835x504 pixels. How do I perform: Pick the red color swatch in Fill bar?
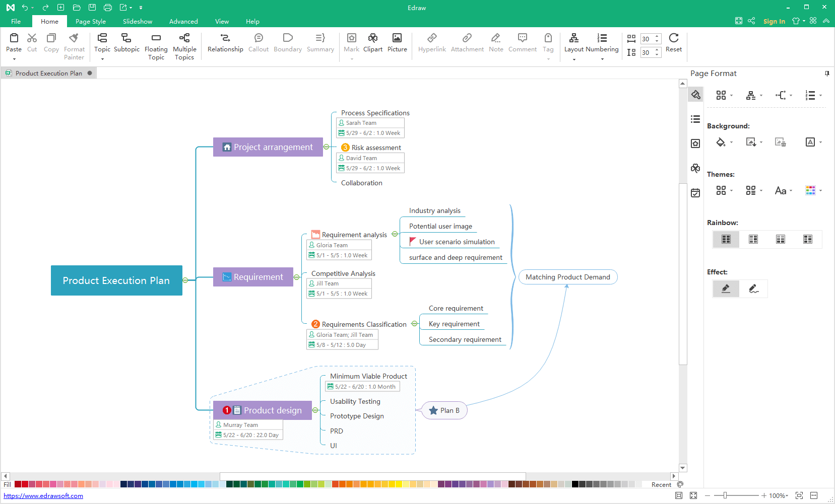[x=25, y=484]
